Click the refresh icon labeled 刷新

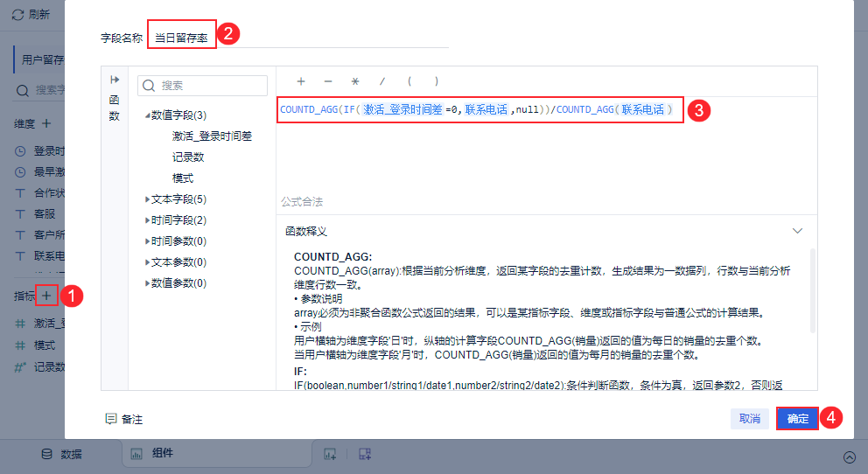point(17,14)
